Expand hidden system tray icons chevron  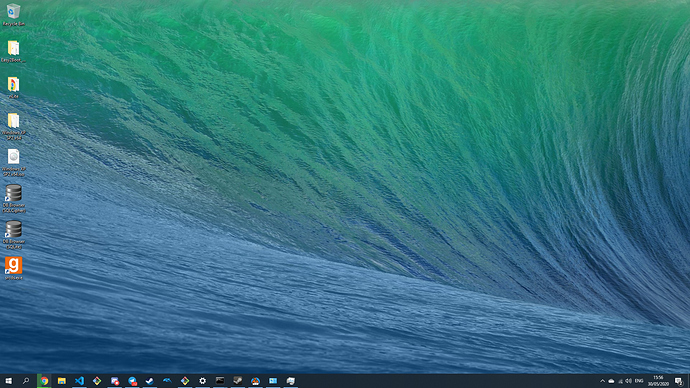[602, 381]
